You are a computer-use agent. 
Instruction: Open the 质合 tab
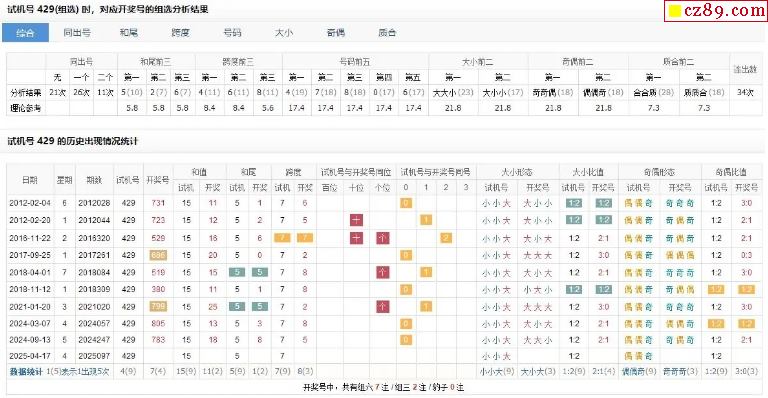coord(387,32)
